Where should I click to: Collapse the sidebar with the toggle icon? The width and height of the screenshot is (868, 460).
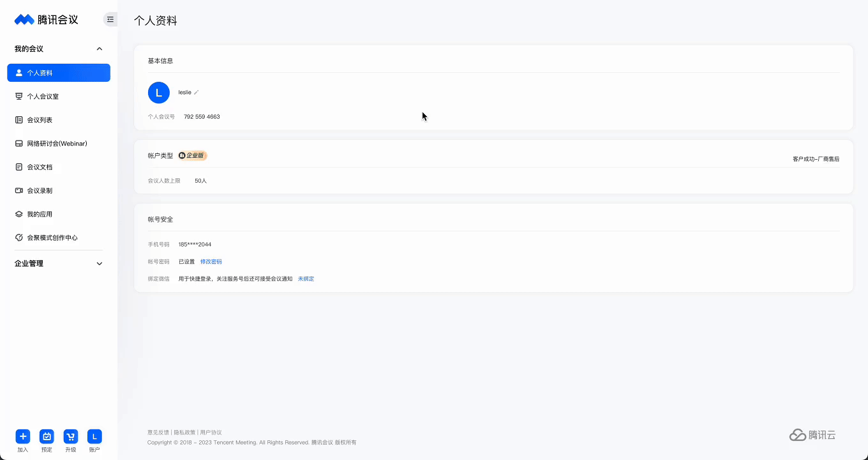[x=110, y=19]
